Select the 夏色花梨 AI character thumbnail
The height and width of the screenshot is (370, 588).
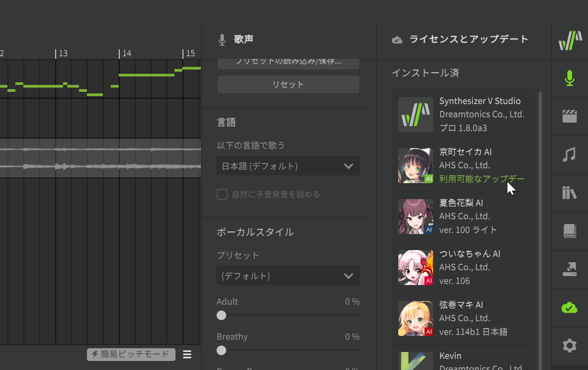[x=416, y=217]
